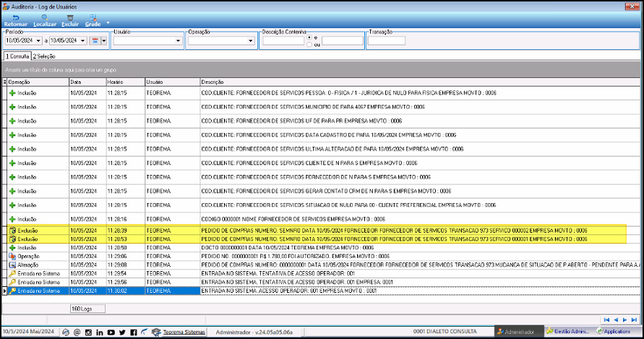Sort by the Data column header
The height and width of the screenshot is (339, 644).
(87, 82)
